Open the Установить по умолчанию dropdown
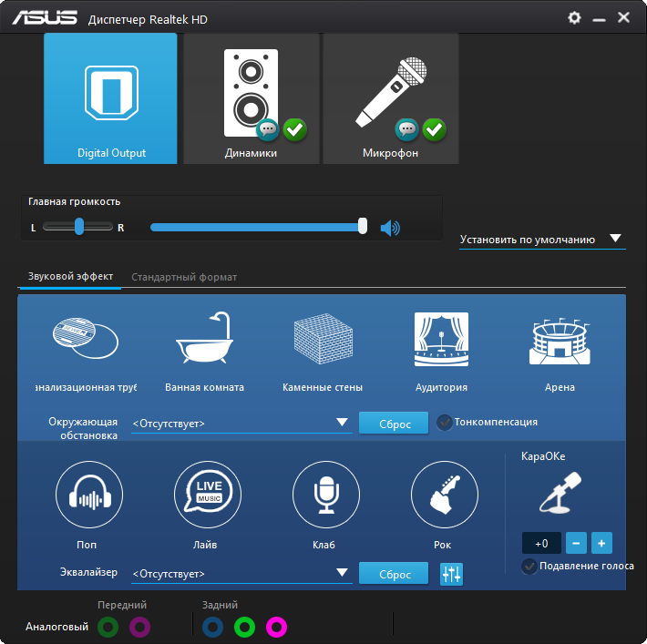The image size is (647, 644). pyautogui.click(x=542, y=240)
